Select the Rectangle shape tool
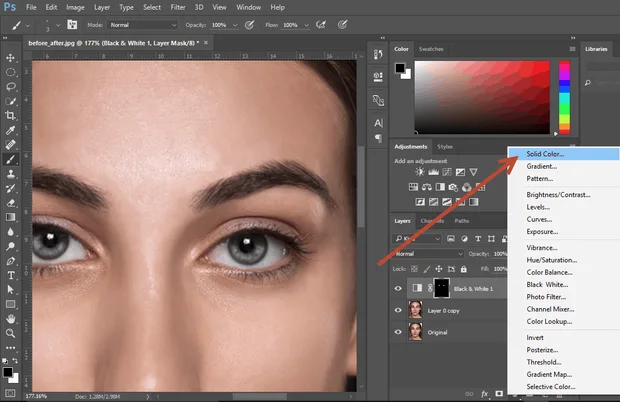 11,304
